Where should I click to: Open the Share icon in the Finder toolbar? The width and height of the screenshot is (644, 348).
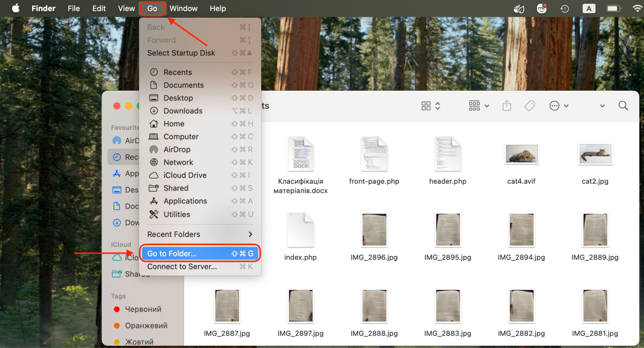pyautogui.click(x=507, y=105)
